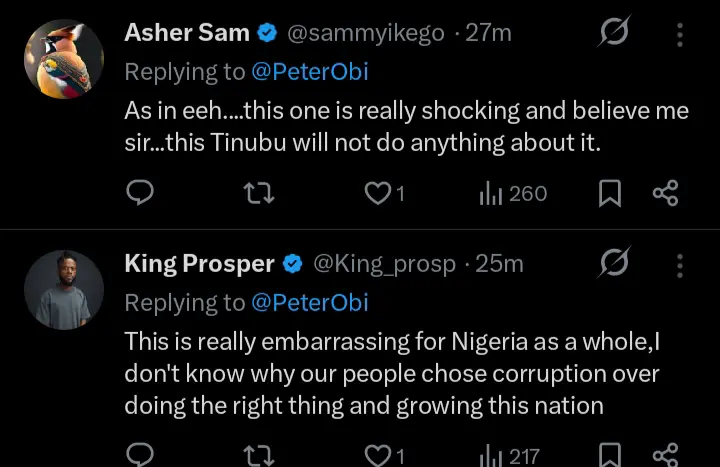Open more options for Asher Sam's tweet
720x467 pixels.
[680, 35]
